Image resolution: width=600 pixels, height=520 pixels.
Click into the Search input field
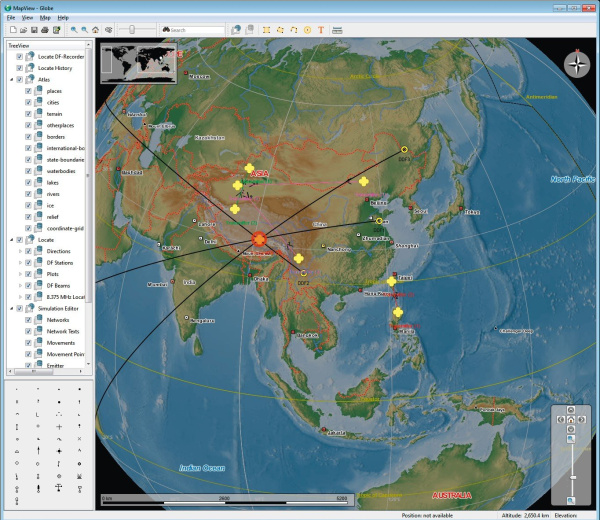click(x=196, y=30)
